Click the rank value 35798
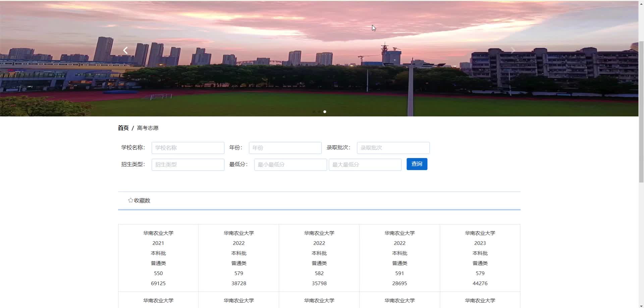 click(319, 284)
